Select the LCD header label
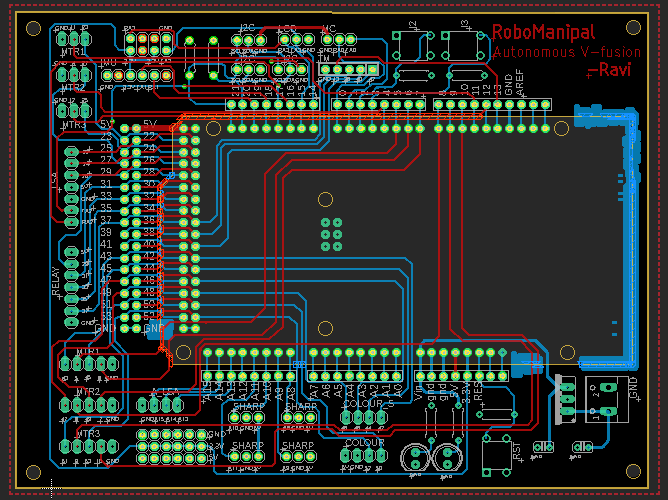The height and width of the screenshot is (500, 668). pos(287,29)
